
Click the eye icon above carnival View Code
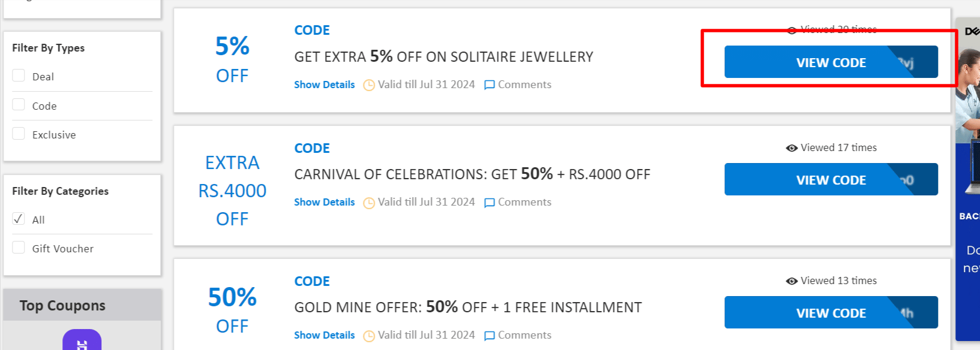click(792, 148)
